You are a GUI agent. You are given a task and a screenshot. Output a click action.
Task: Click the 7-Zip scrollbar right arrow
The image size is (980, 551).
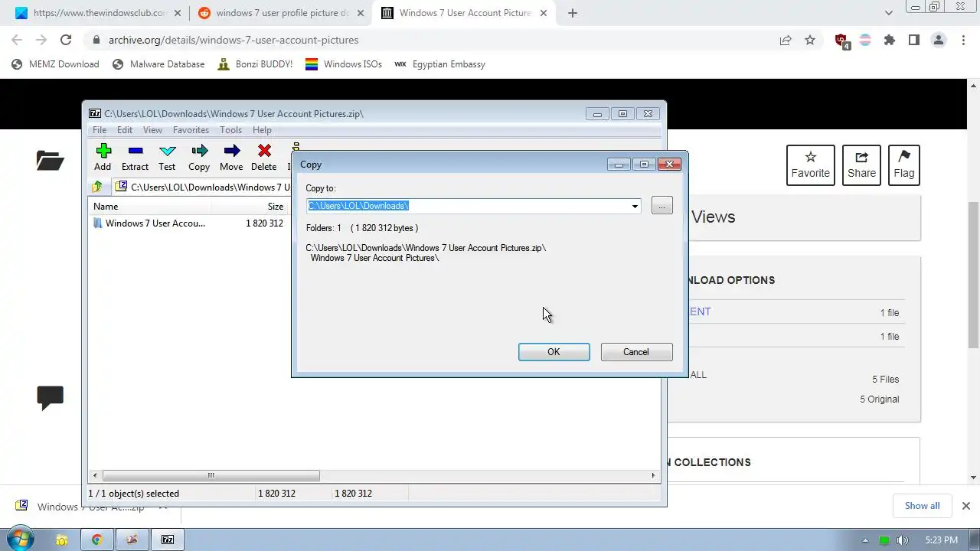[653, 475]
